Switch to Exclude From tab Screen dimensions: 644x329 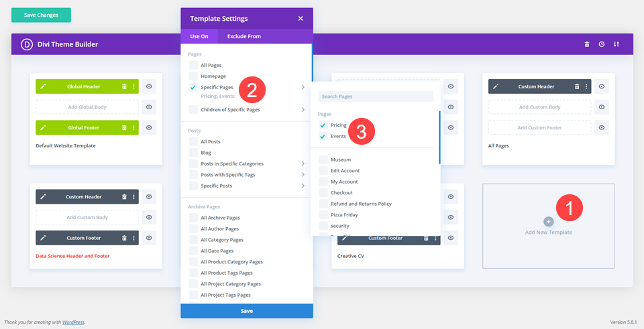coord(244,36)
